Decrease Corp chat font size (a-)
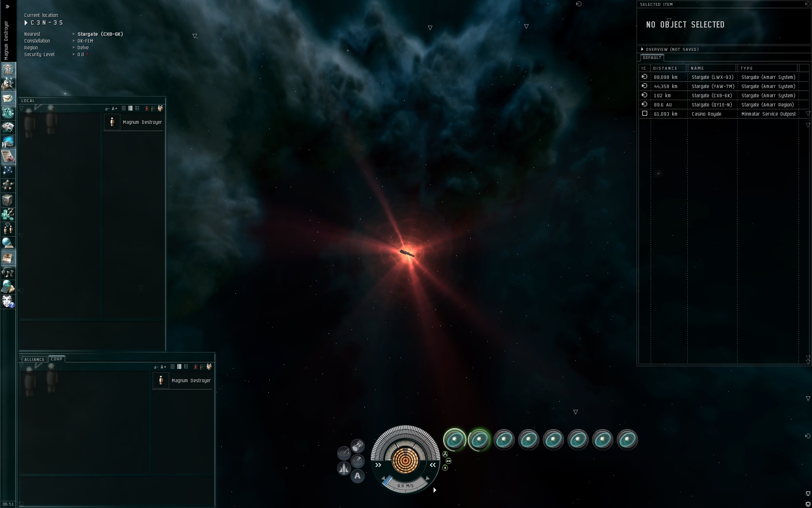The height and width of the screenshot is (508, 812). click(156, 367)
